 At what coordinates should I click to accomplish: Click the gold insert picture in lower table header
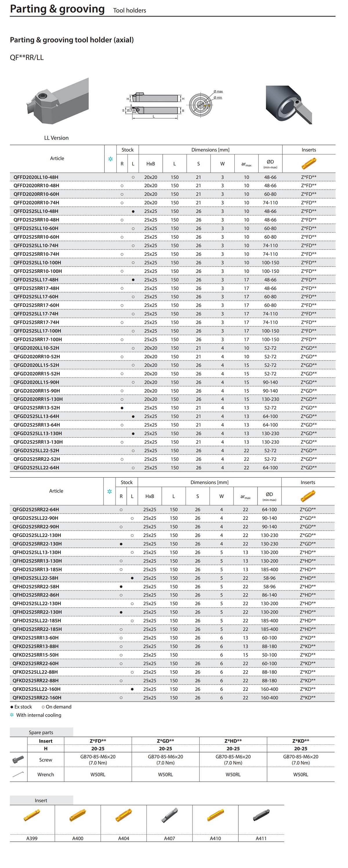point(307,496)
